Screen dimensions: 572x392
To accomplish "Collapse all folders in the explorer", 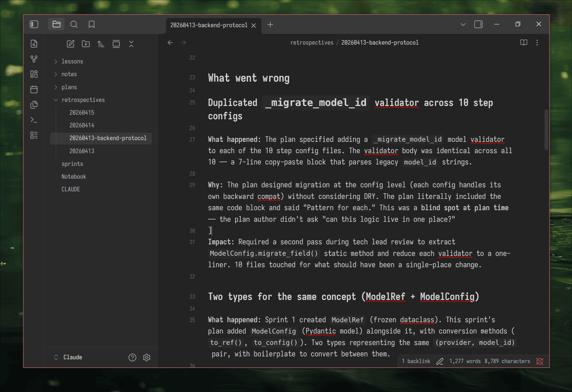I will click(x=131, y=44).
